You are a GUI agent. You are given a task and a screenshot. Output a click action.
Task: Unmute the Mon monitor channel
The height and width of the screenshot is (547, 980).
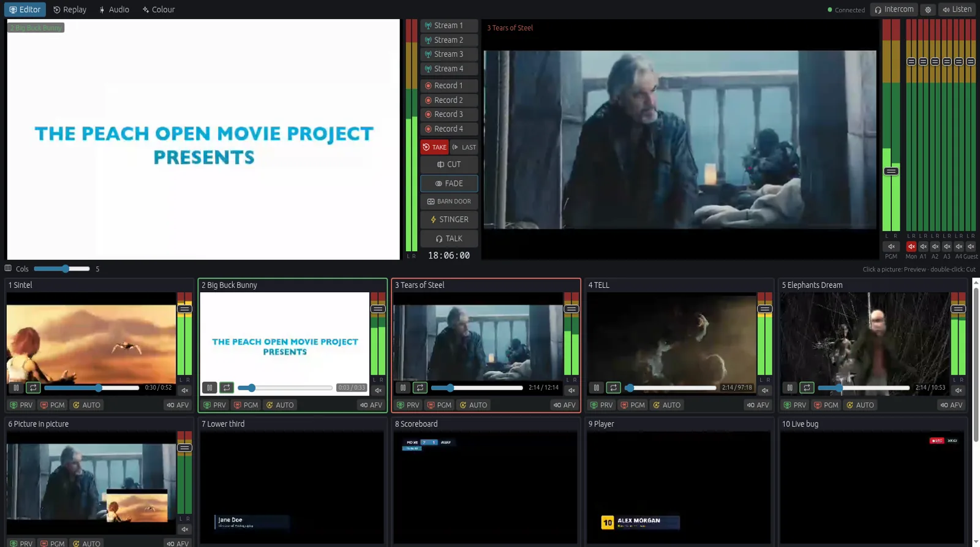(911, 246)
